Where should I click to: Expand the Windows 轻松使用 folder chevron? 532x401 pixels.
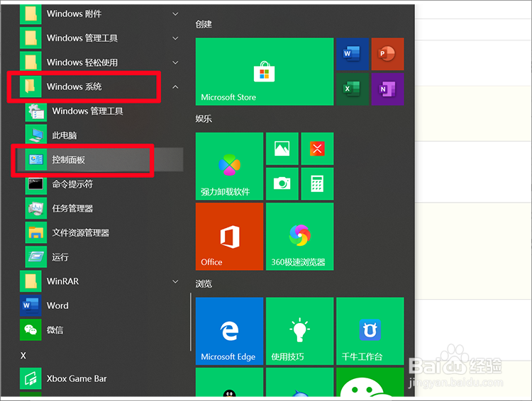point(175,62)
